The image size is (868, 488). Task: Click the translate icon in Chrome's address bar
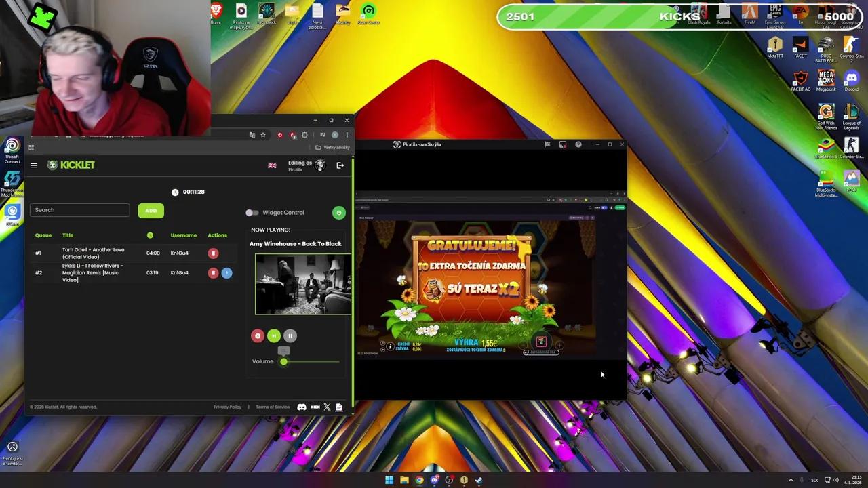coord(252,135)
